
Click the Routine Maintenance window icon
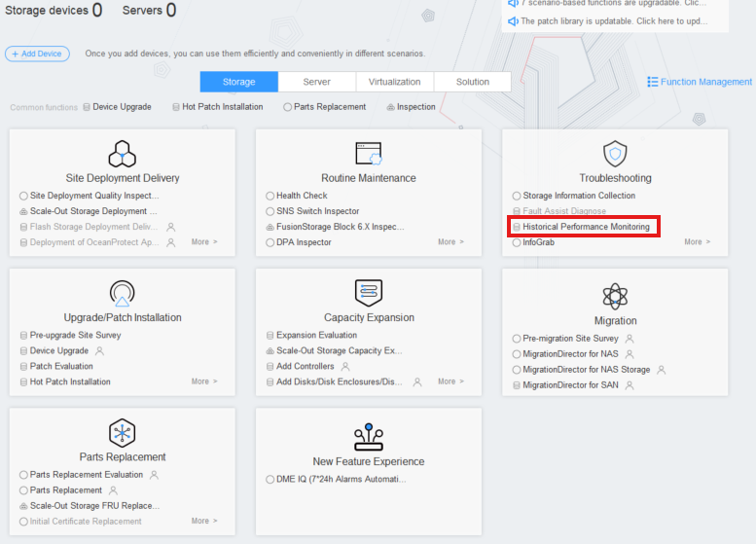[369, 154]
